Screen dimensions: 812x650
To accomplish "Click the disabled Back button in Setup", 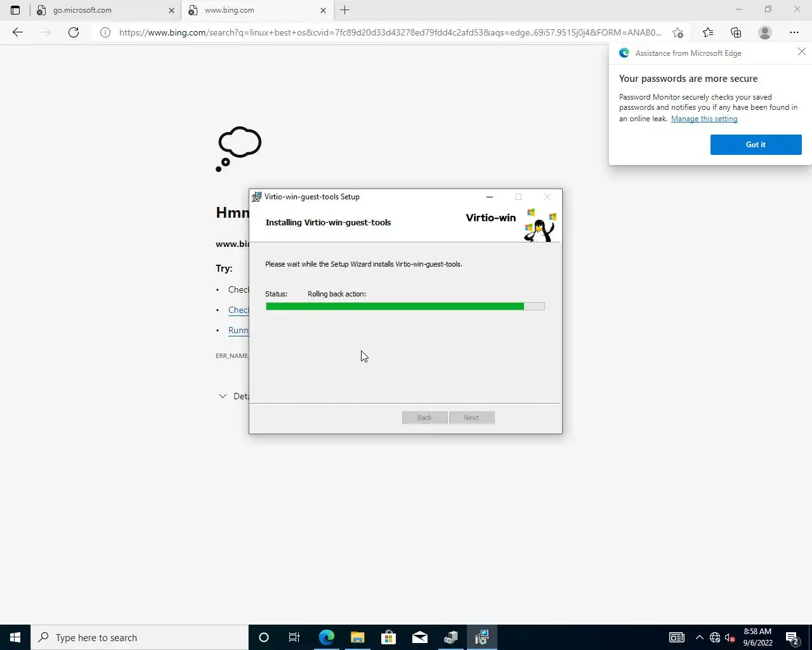I will point(425,418).
